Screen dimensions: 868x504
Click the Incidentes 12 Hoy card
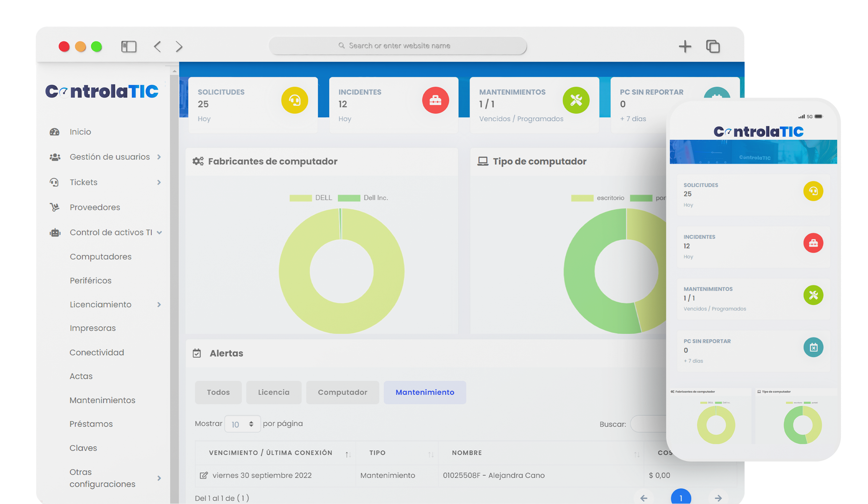tap(394, 105)
